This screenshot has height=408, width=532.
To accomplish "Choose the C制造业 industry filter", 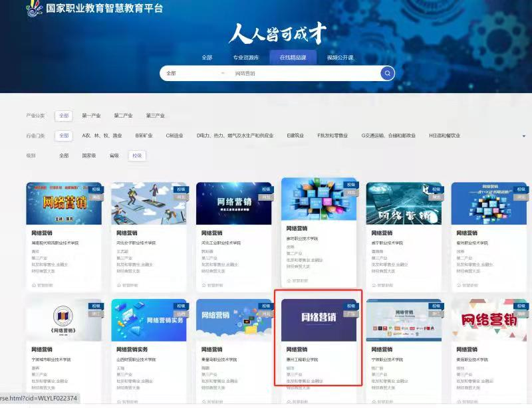I will (174, 136).
